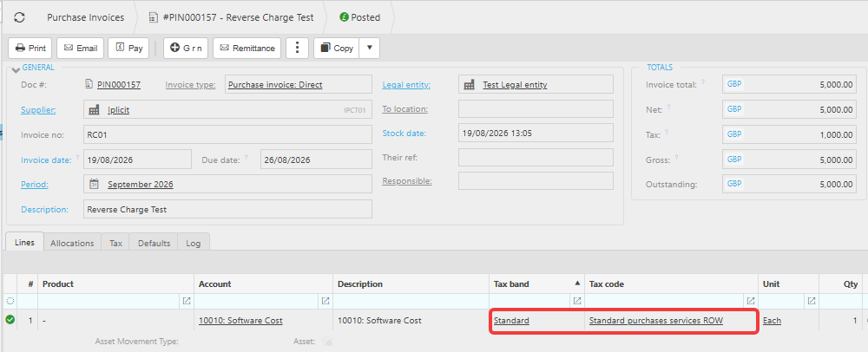Open the 10010: Software Cost account link

240,321
